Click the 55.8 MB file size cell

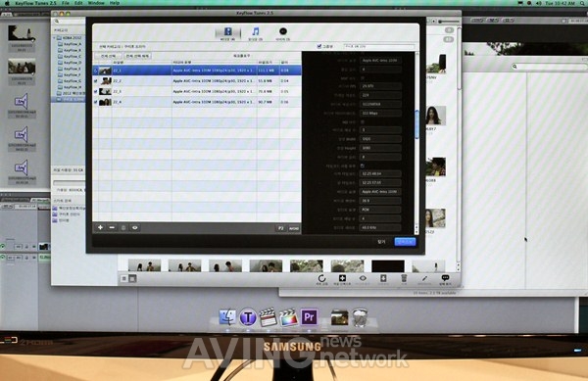[268, 81]
